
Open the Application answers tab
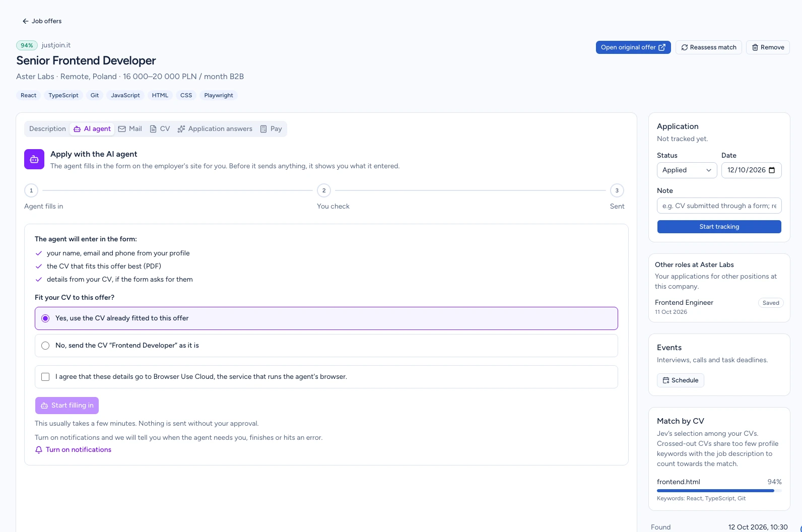coord(215,129)
